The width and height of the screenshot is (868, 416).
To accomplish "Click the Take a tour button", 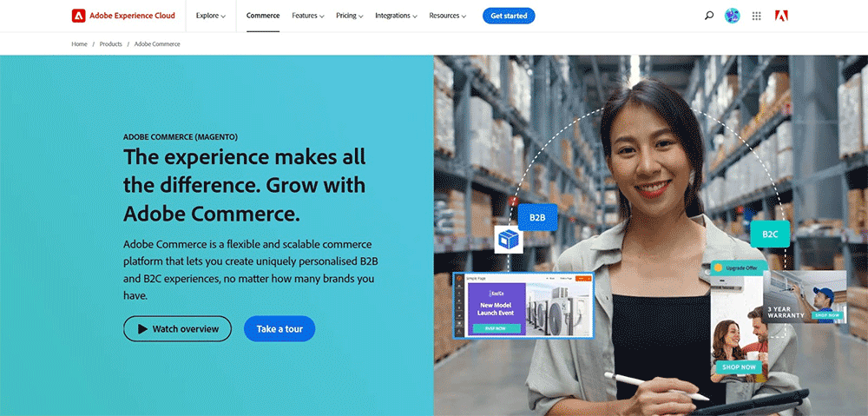I will (x=279, y=328).
